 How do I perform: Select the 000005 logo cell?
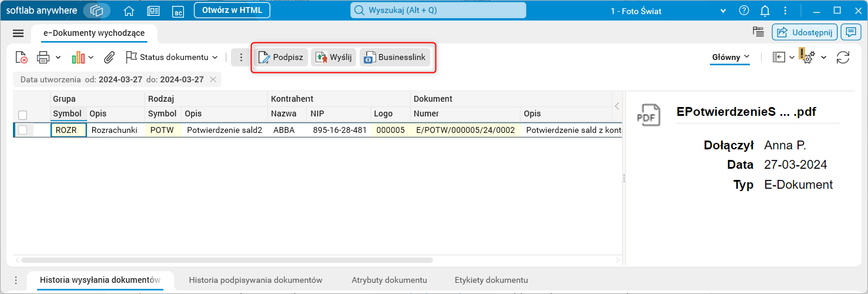click(391, 130)
